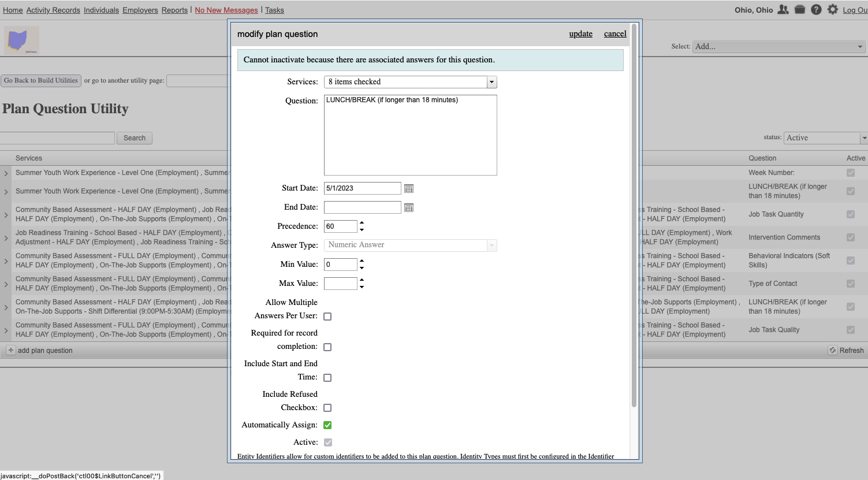
Task: Click the Precedence number field
Action: pyautogui.click(x=341, y=226)
